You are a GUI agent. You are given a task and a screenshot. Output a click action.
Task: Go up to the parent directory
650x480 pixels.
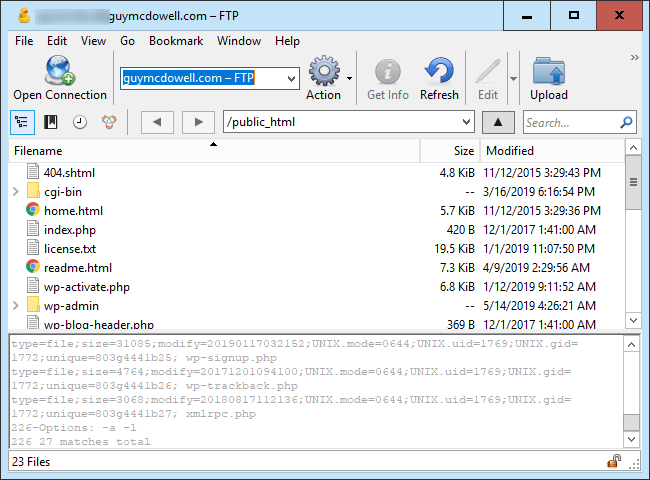498,122
